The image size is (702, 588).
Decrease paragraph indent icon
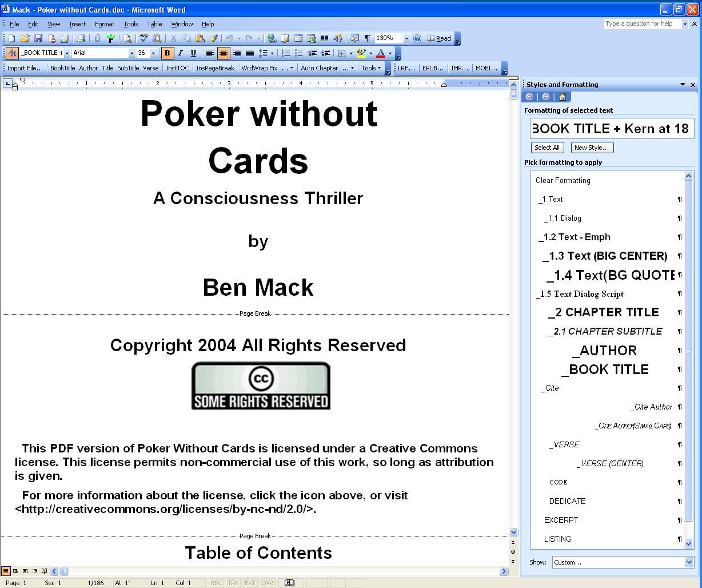[x=312, y=53]
